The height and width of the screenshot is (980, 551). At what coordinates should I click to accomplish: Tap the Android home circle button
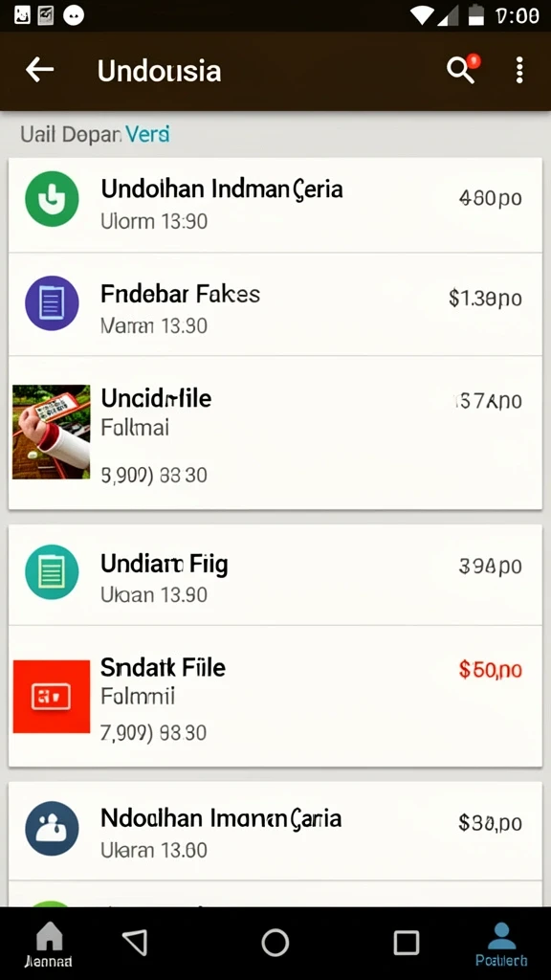[275, 943]
